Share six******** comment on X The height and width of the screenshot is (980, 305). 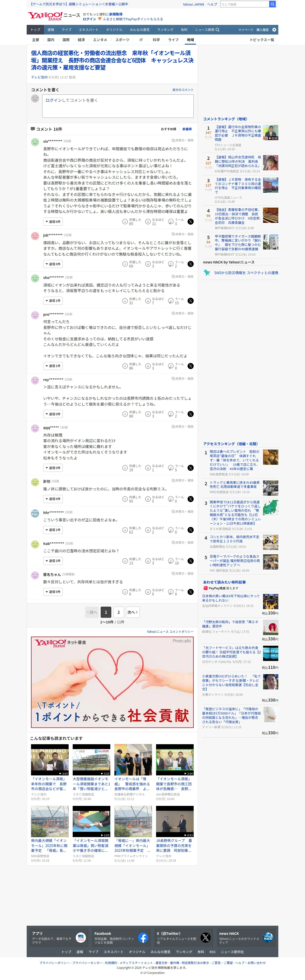pyautogui.click(x=190, y=222)
